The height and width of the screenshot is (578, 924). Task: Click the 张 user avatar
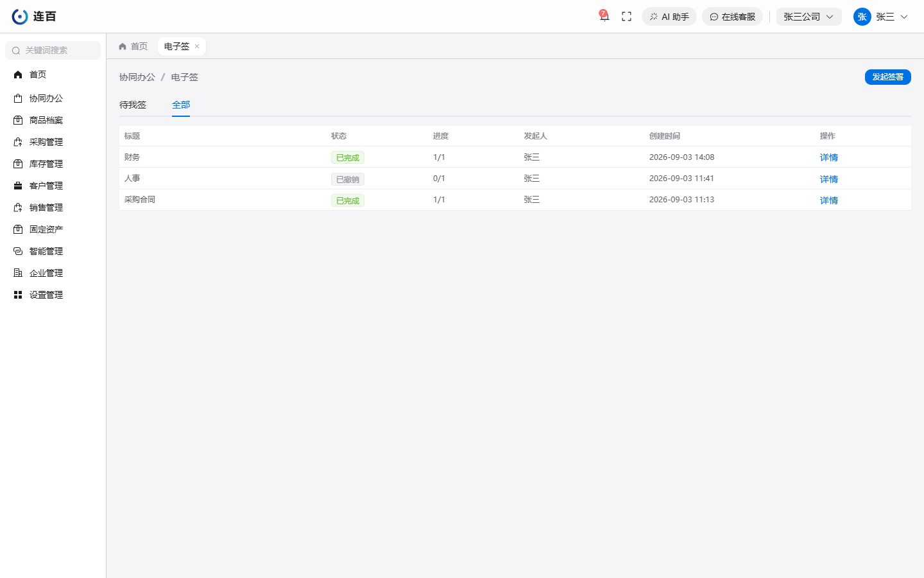click(x=862, y=17)
